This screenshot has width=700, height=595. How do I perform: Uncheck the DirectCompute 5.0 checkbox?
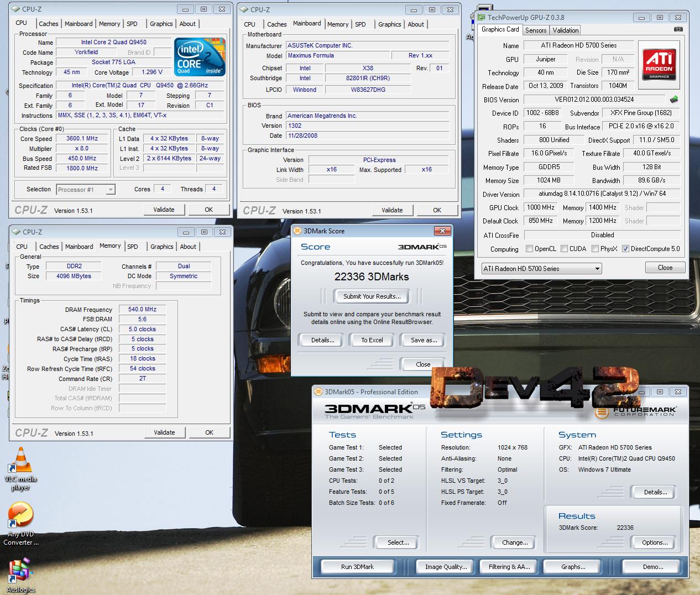click(x=625, y=249)
